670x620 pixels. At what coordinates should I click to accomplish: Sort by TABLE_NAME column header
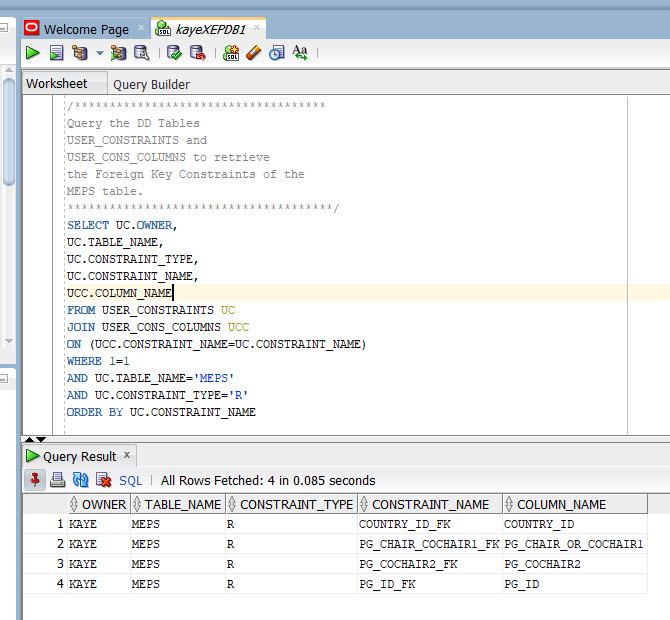pos(177,505)
